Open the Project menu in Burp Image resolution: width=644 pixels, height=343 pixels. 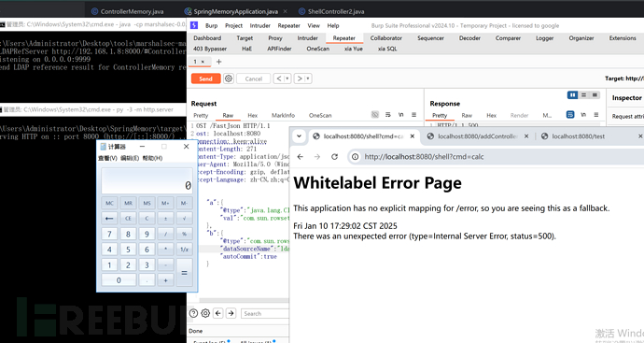coord(233,25)
